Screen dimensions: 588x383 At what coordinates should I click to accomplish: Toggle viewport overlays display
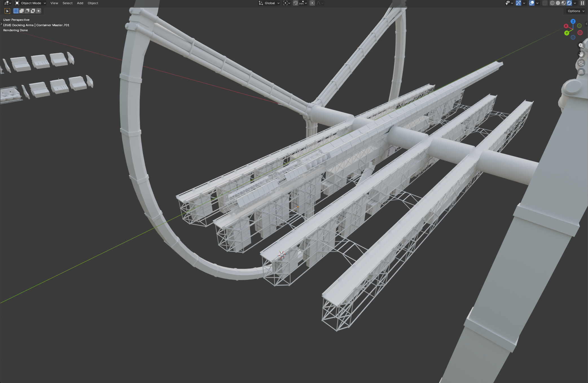532,3
